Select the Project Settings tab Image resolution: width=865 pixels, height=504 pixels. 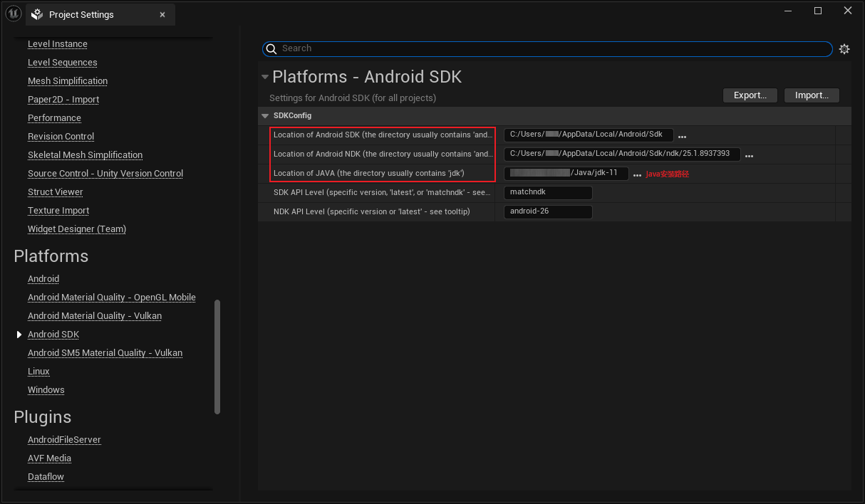(100, 15)
